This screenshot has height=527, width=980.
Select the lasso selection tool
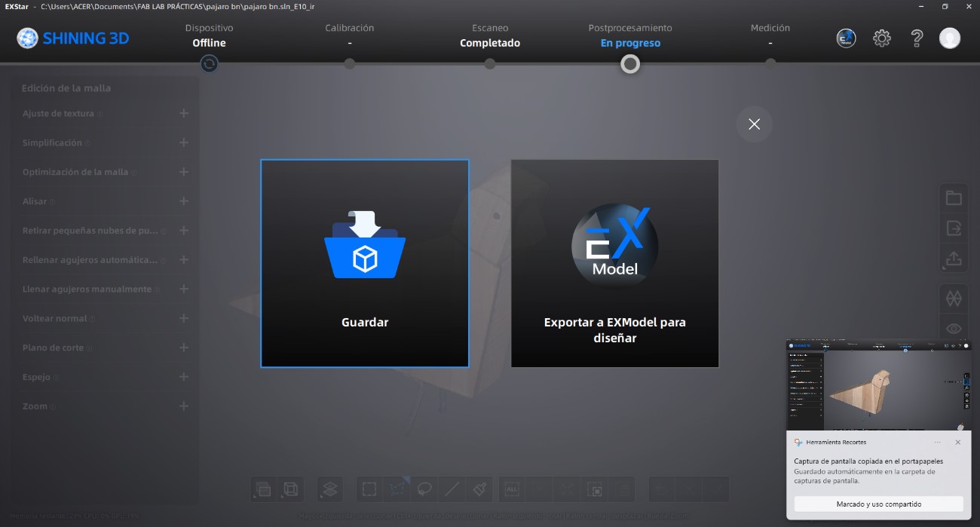[x=425, y=489]
